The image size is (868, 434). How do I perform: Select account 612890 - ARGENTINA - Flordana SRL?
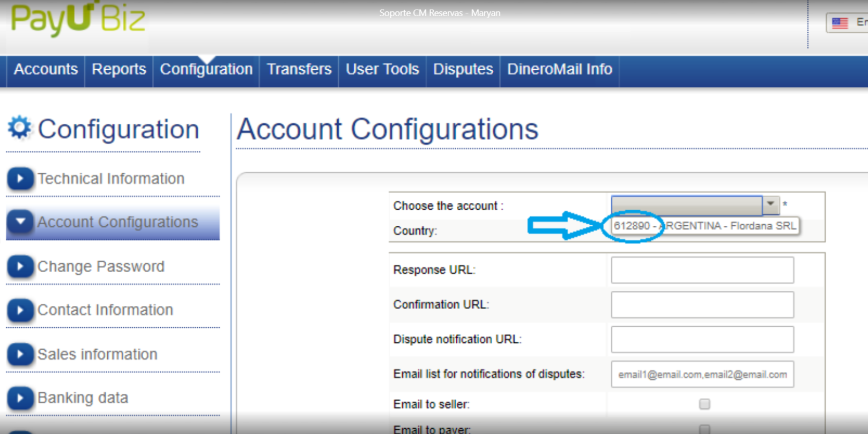pyautogui.click(x=704, y=226)
